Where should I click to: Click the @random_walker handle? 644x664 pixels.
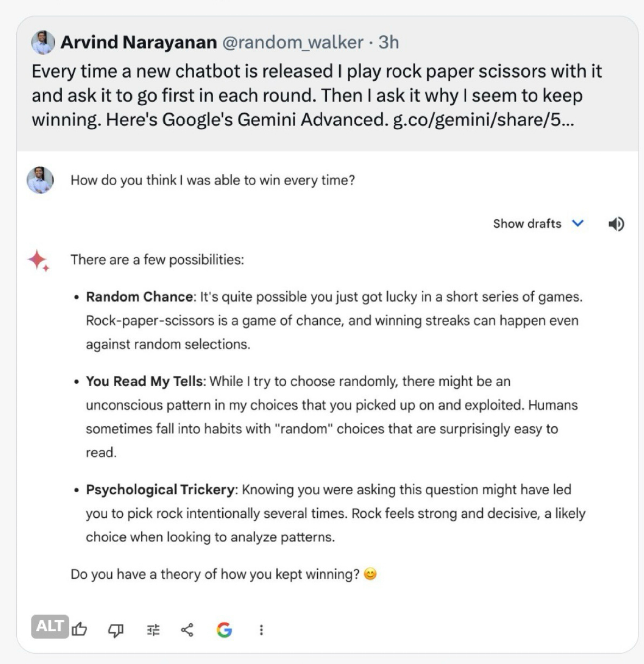pos(293,43)
